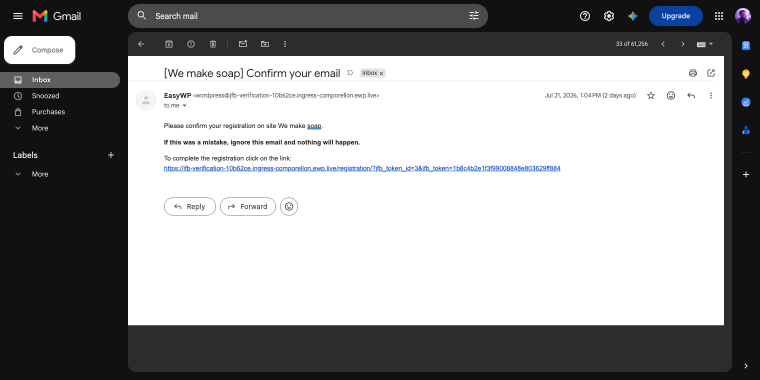The image size is (760, 380).
Task: Open Google Calendar side panel
Action: click(746, 46)
